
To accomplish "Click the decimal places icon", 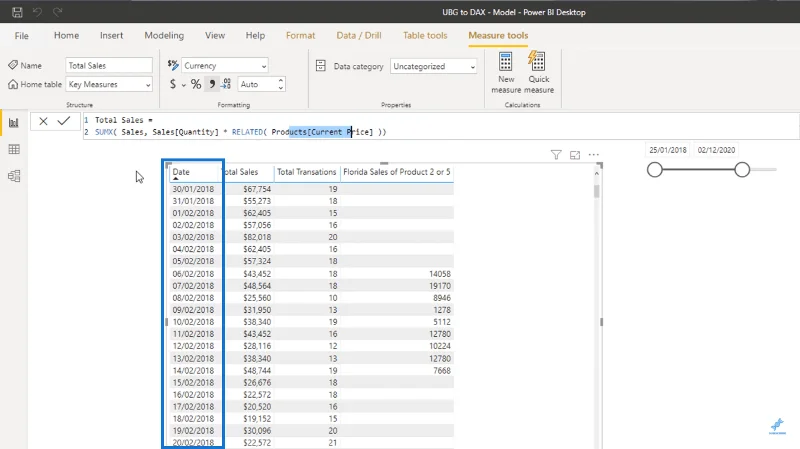I will pyautogui.click(x=226, y=84).
